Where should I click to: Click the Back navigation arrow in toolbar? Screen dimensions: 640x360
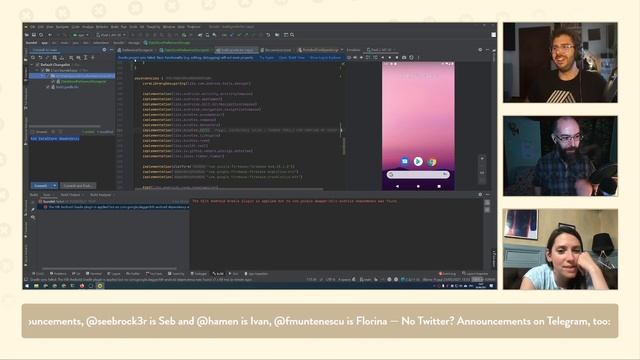[50, 35]
